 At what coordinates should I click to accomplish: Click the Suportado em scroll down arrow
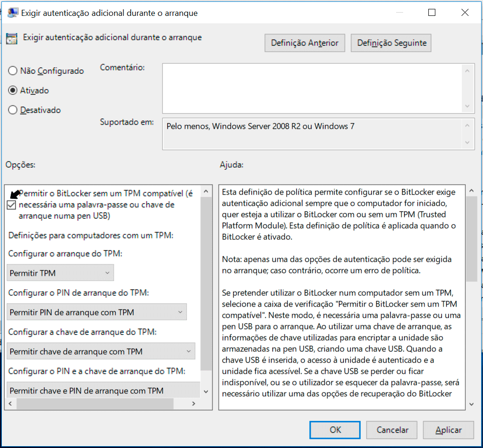point(467,142)
